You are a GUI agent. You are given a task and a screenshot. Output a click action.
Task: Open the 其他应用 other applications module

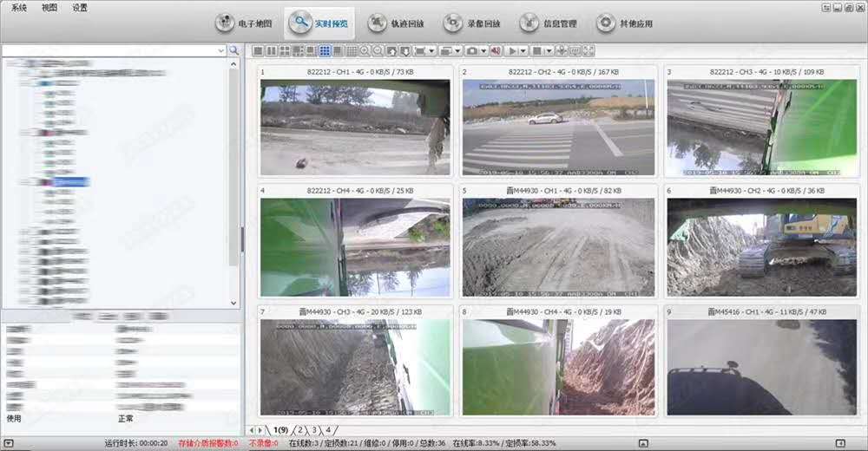[x=624, y=23]
